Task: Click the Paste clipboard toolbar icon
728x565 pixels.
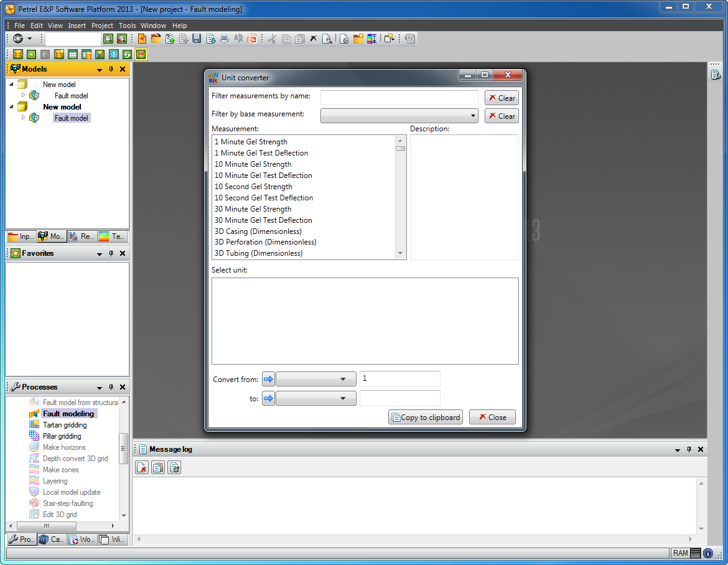Action: [300, 39]
